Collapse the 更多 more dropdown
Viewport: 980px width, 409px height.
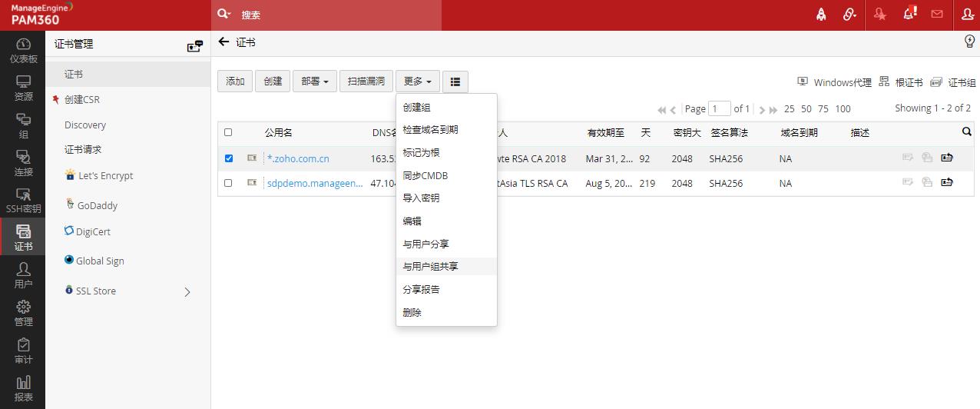point(418,81)
